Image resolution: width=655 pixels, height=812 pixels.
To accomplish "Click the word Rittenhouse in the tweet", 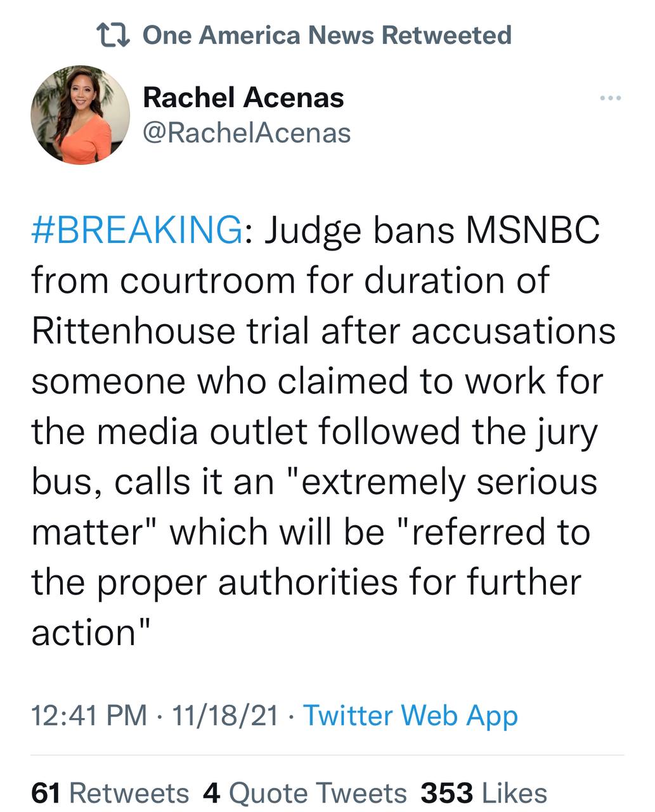I will [133, 331].
